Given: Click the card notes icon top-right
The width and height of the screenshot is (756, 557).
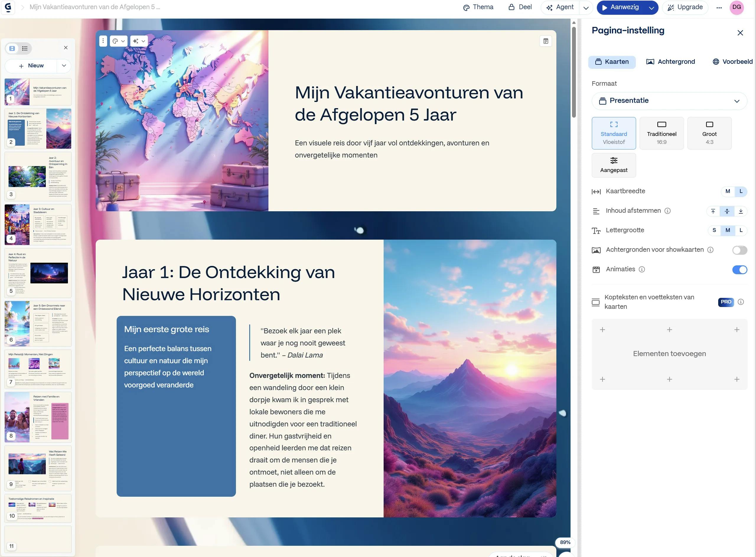Looking at the screenshot, I should pos(545,41).
